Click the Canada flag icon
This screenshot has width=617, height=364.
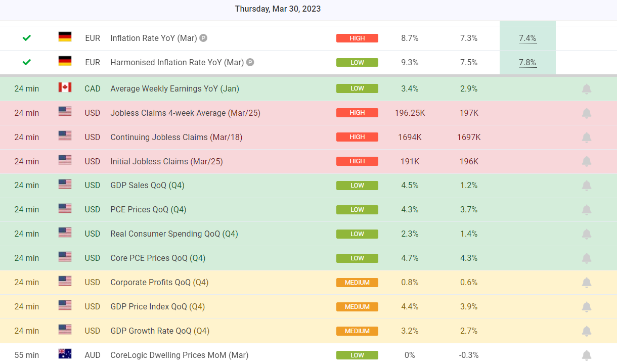(65, 87)
